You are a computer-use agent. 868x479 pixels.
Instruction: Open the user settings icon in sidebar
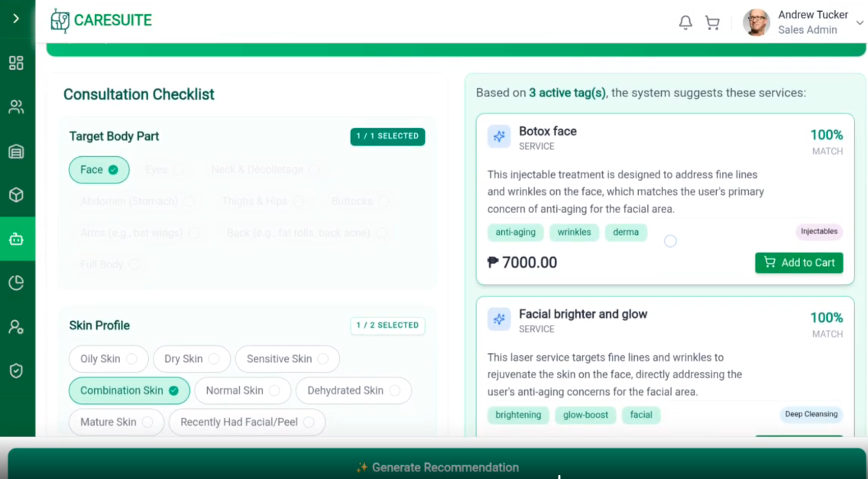16,327
